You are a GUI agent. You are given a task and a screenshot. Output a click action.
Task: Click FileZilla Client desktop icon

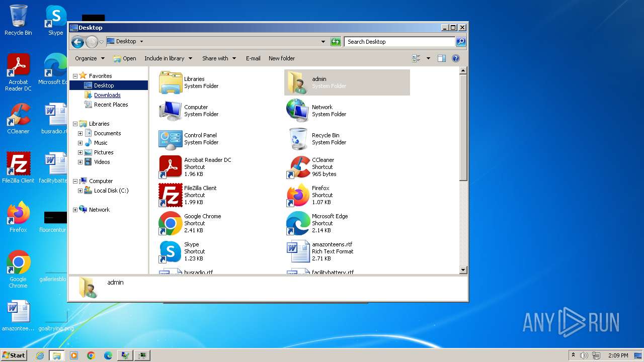[x=18, y=164]
